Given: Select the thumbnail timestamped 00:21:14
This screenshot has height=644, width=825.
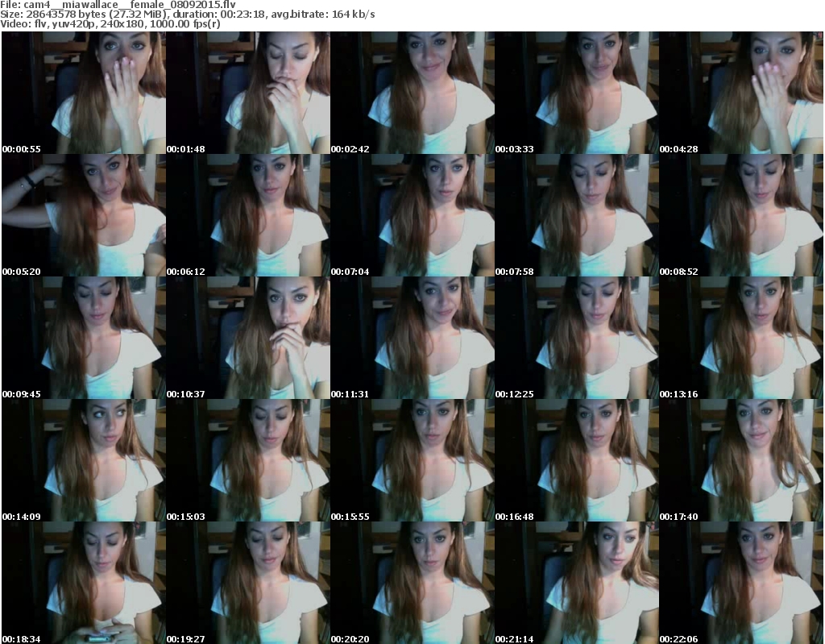Looking at the screenshot, I should 577,583.
